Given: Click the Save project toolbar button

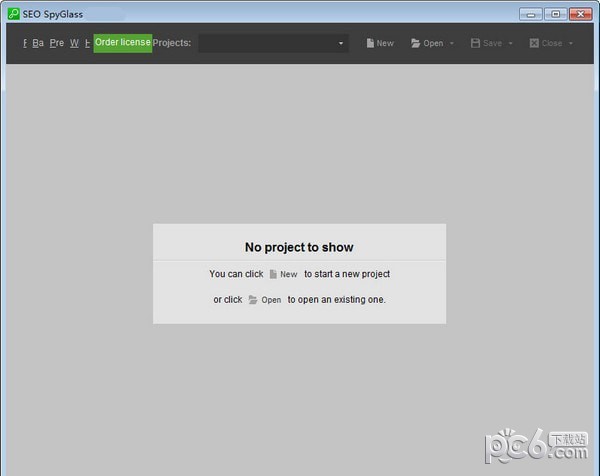Looking at the screenshot, I should tap(486, 43).
